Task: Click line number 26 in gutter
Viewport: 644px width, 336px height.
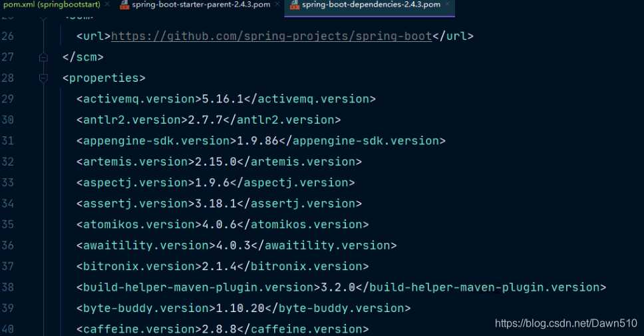Action: 8,36
